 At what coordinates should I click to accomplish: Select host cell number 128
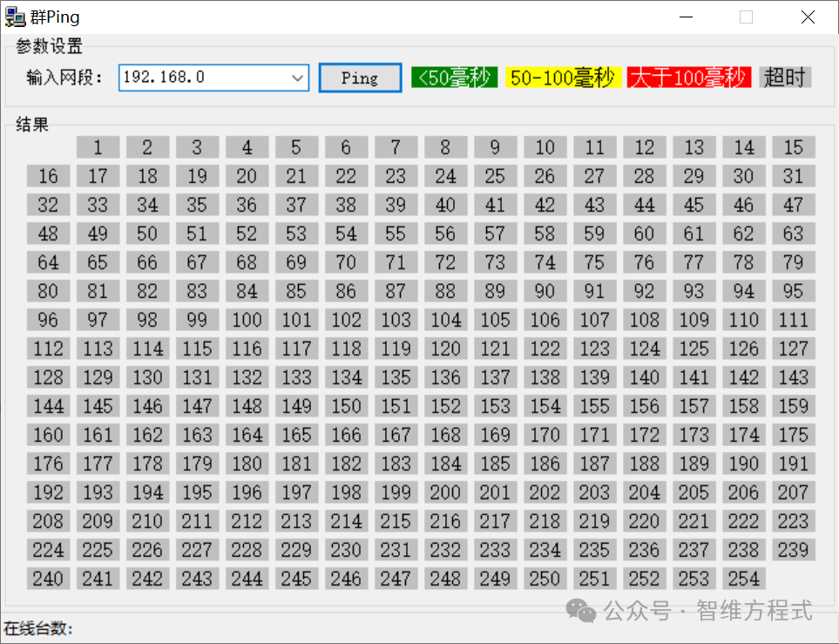coord(48,377)
